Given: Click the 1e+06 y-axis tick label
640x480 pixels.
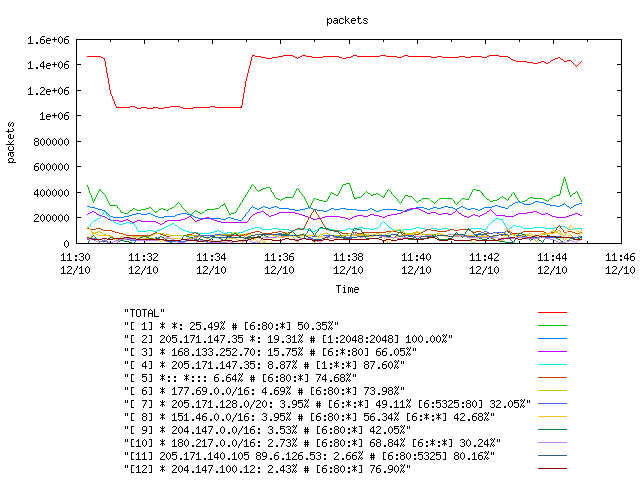Looking at the screenshot, I should pos(54,116).
